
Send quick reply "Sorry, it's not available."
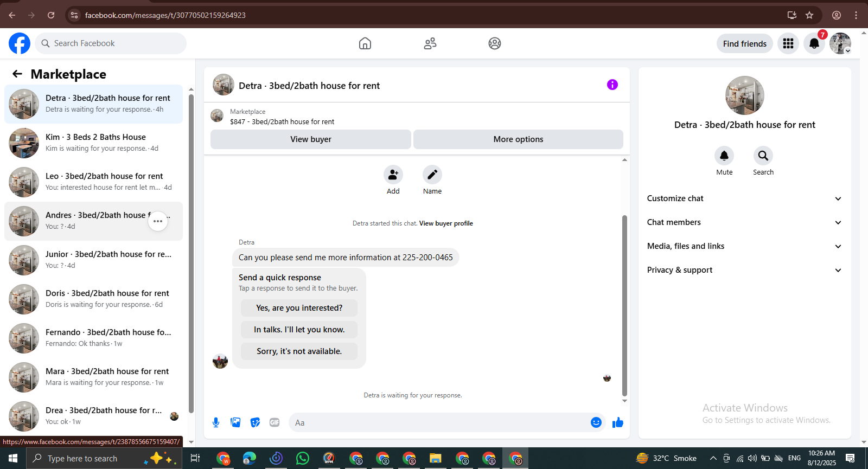coord(299,351)
